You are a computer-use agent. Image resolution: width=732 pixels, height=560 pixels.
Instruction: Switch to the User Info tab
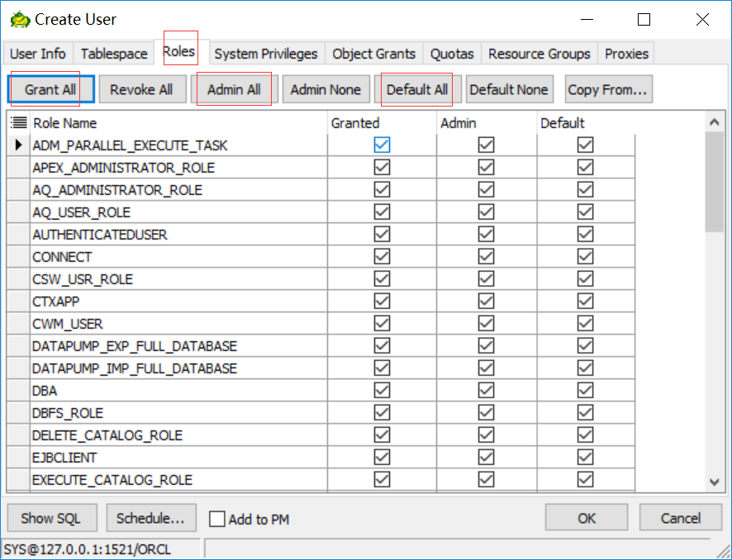coord(38,54)
